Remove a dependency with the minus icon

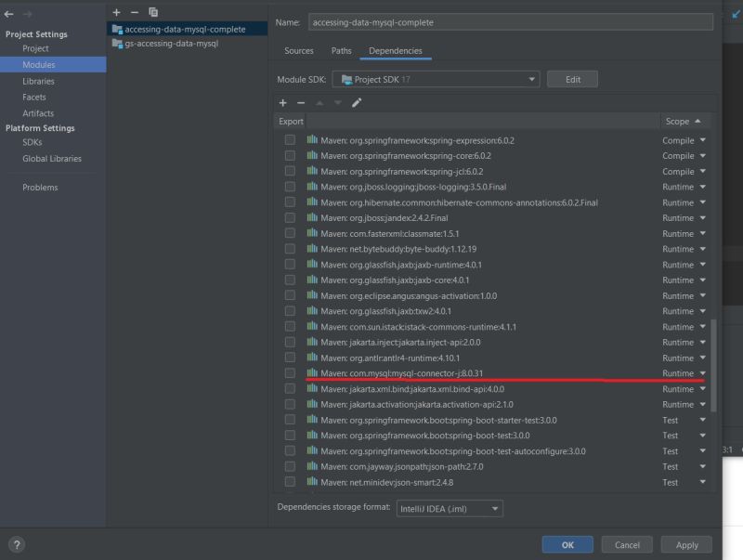[x=300, y=102]
